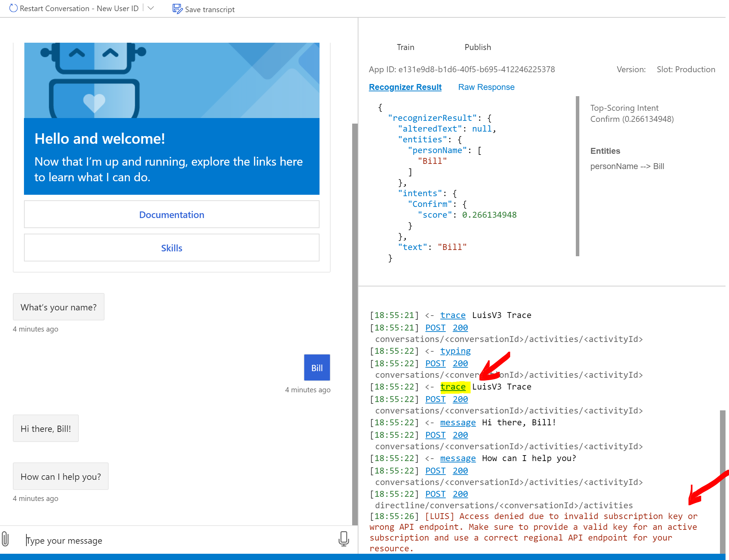
Task: Open a POST 200 link in the log
Action: click(435, 327)
